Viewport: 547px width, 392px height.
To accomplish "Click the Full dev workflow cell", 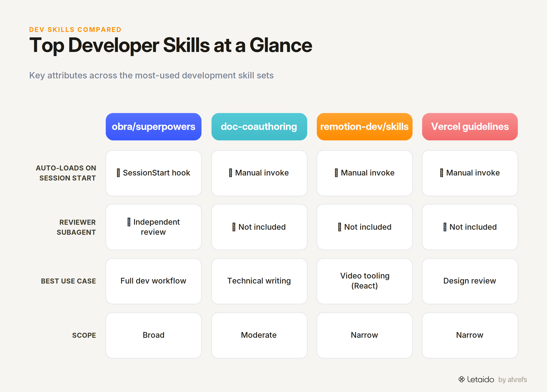I will [154, 281].
